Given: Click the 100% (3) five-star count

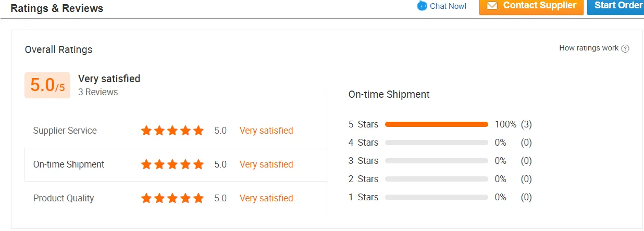Looking at the screenshot, I should [x=513, y=125].
